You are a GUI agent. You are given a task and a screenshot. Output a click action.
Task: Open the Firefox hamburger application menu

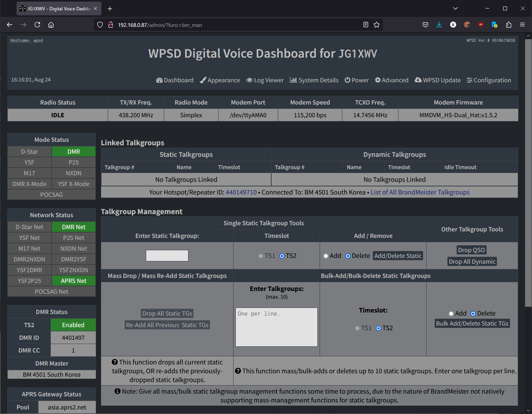click(x=522, y=25)
